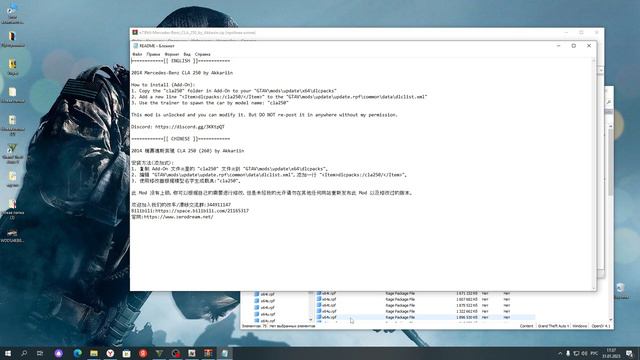The height and width of the screenshot is (360, 640).
Task: Click the 'This mod is unlocked' sentence
Action: coord(264,115)
